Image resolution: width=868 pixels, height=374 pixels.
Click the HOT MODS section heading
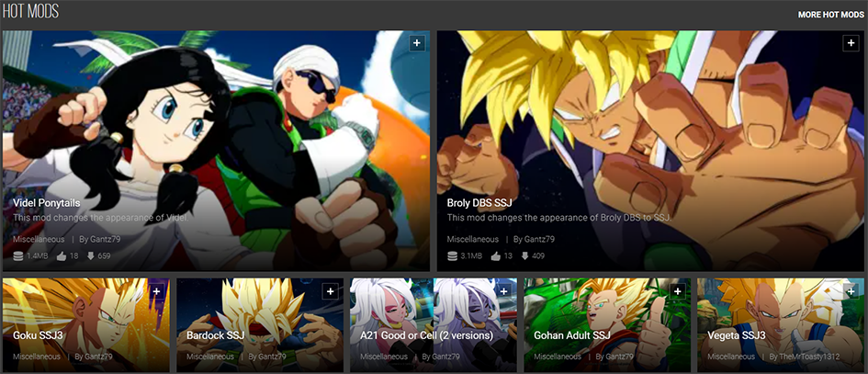30,12
